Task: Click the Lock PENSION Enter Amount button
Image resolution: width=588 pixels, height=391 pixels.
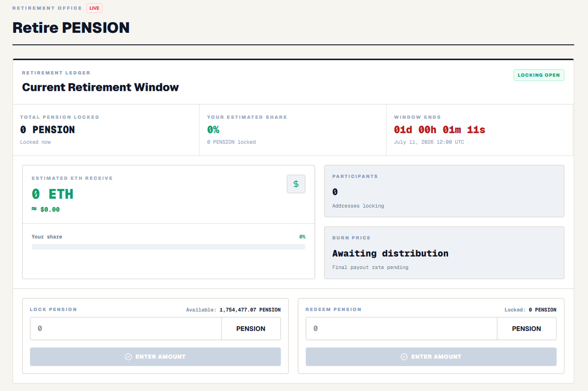Action: point(155,357)
